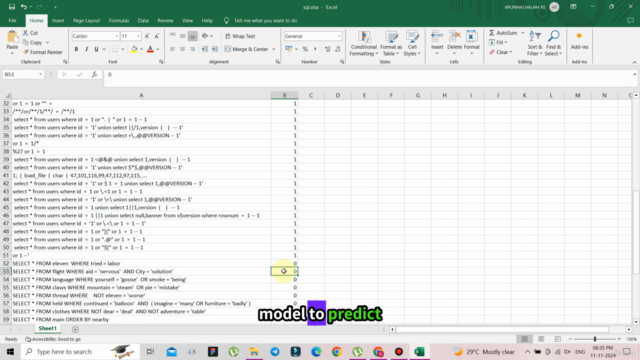Switch to Page Layout view in status bar

click(x=541, y=339)
